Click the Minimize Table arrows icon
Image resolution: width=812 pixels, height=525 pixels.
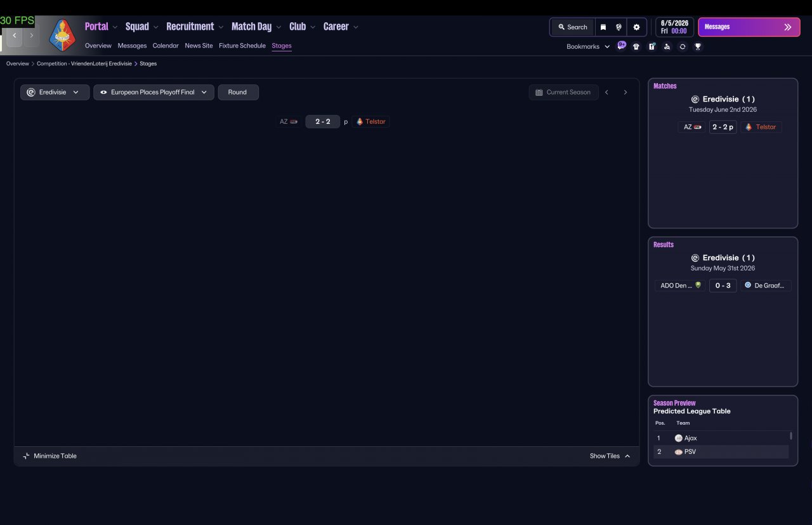tap(26, 456)
